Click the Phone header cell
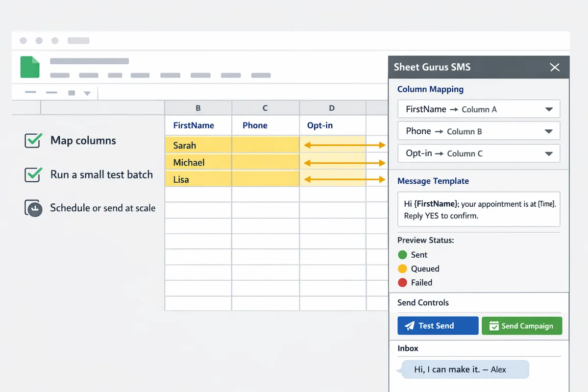The width and height of the screenshot is (588, 392). pyautogui.click(x=265, y=125)
